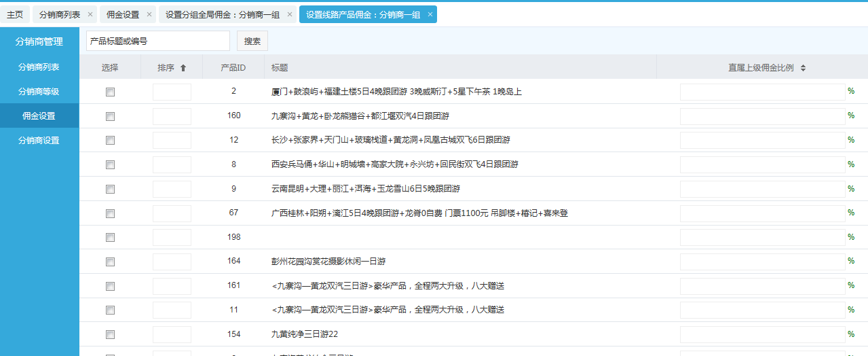Close the 佣金设置 tab
This screenshot has width=868, height=356.
(x=149, y=14)
